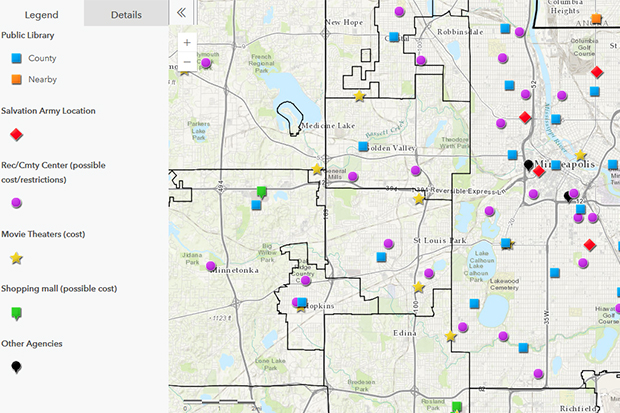Click purple rec center marker near Plymouth
This screenshot has width=620, height=413.
tap(206, 63)
